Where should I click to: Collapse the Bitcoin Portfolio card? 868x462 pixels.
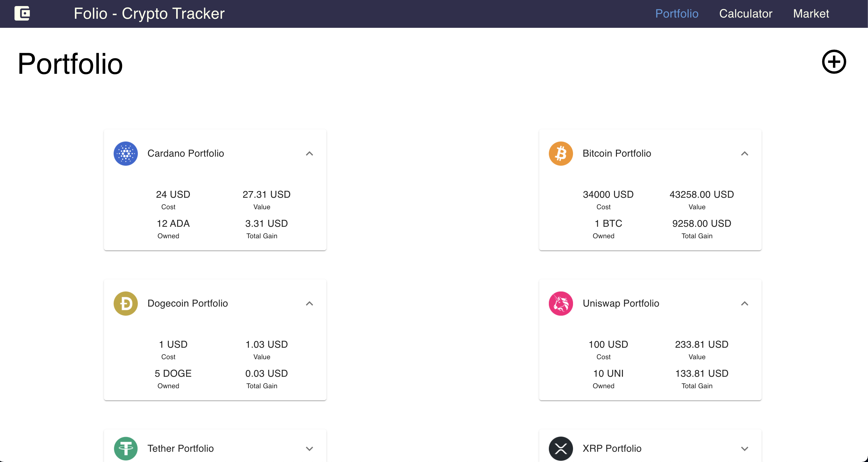(745, 153)
